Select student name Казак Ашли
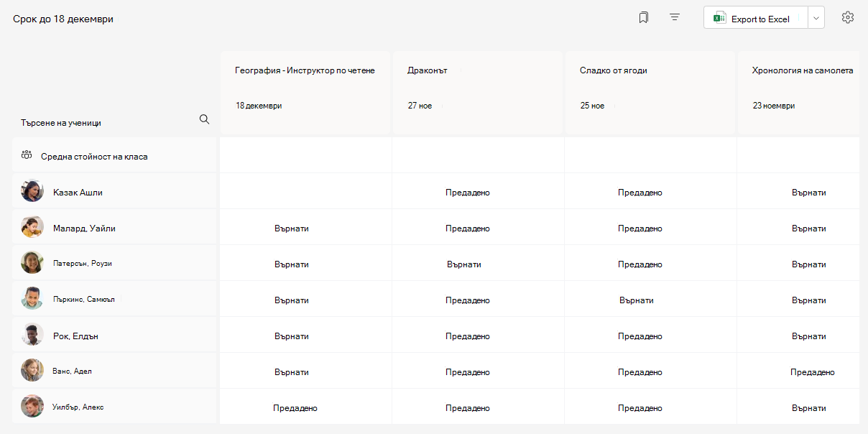Image resolution: width=868 pixels, height=434 pixels. (x=78, y=193)
